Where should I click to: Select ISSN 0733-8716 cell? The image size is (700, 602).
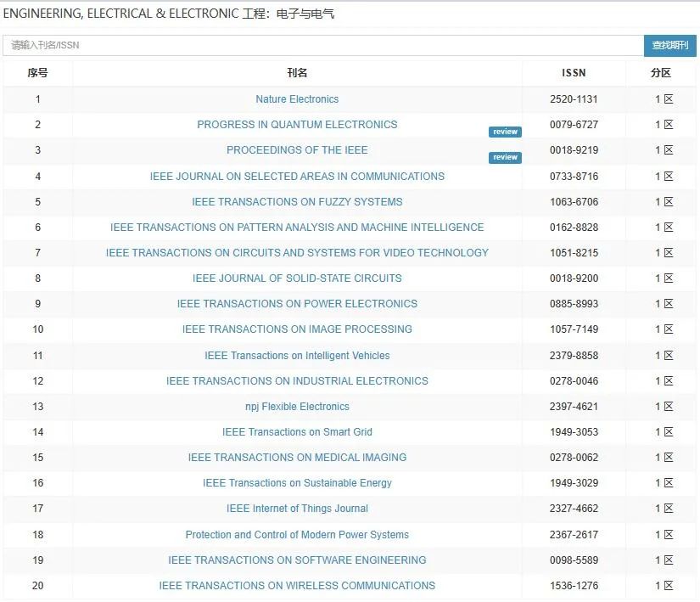point(574,177)
